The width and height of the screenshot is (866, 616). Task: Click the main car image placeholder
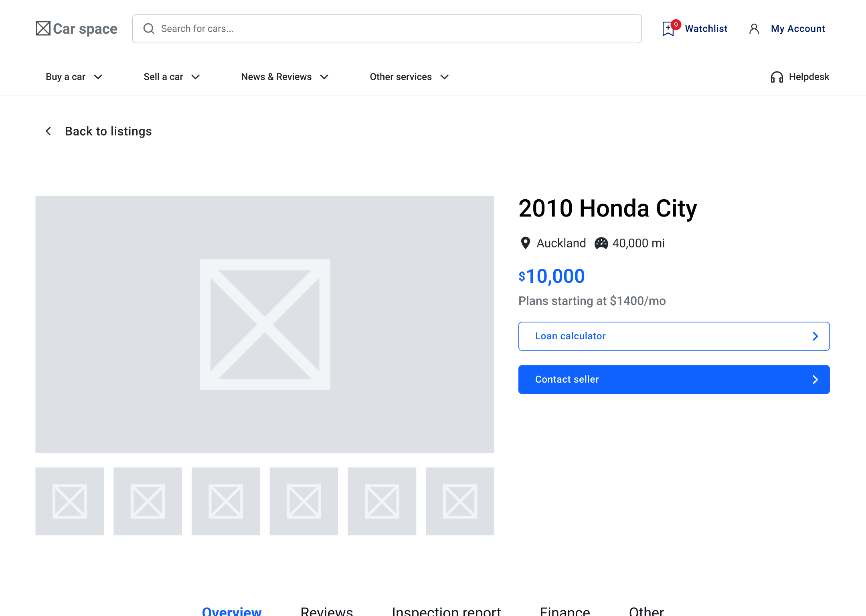[265, 324]
